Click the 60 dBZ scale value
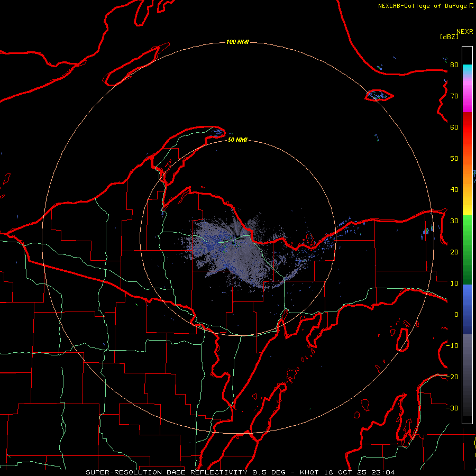The width and height of the screenshot is (476, 476). pyautogui.click(x=454, y=127)
